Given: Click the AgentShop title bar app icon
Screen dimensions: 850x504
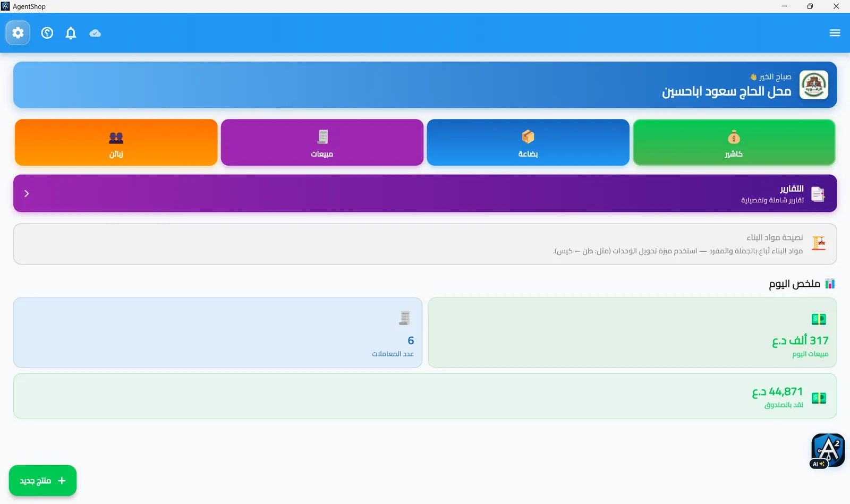Looking at the screenshot, I should point(5,6).
